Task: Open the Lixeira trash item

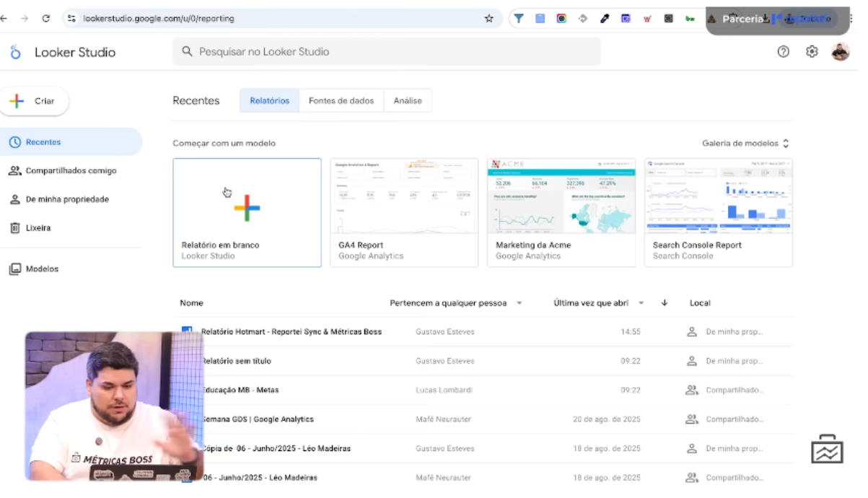Action: coord(38,228)
